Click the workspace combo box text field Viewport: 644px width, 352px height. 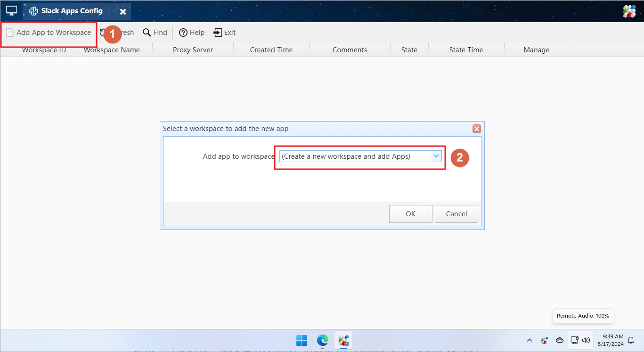pos(356,156)
